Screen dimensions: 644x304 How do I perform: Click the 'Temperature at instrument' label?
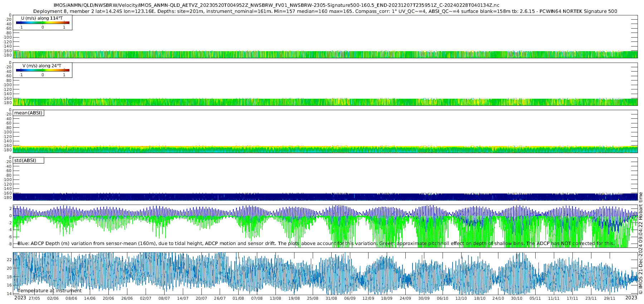pyautogui.click(x=49, y=291)
